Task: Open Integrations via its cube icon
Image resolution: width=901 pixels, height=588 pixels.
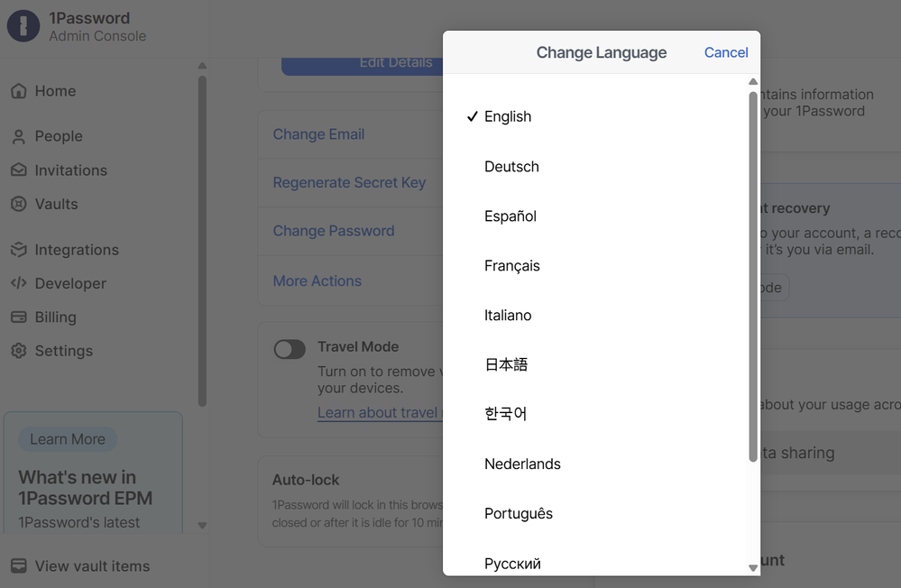Action: pyautogui.click(x=18, y=250)
